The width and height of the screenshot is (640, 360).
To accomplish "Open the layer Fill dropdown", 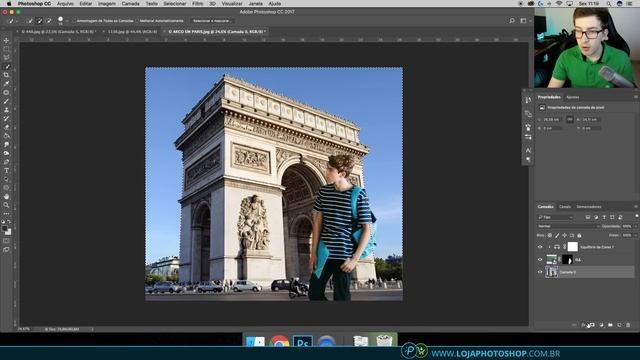I will point(636,235).
